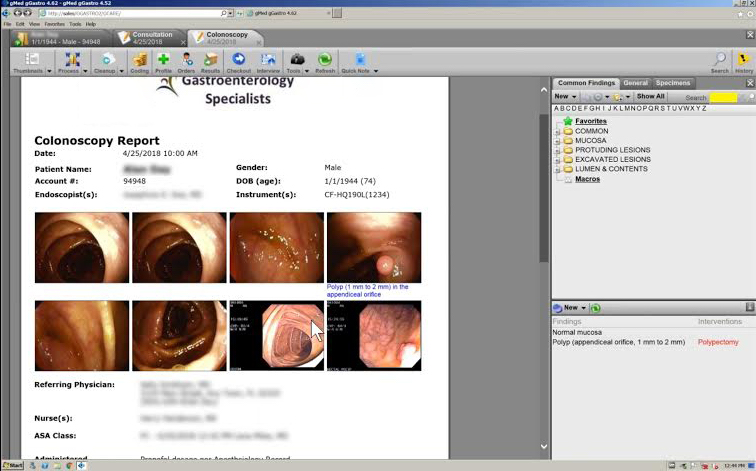The image size is (756, 471).
Task: Click the Favorites link in tree
Action: pos(591,121)
